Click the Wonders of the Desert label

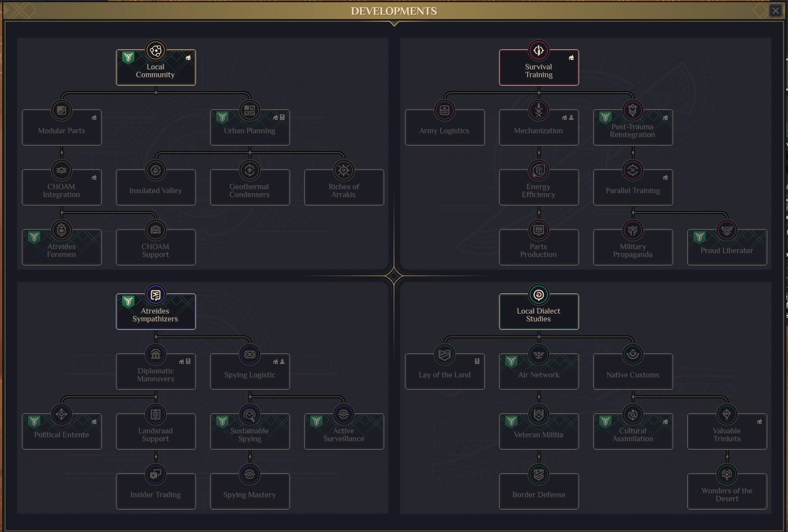pyautogui.click(x=727, y=495)
